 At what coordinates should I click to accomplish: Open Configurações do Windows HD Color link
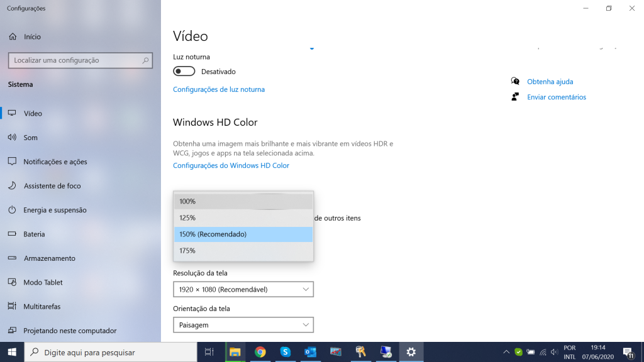231,165
